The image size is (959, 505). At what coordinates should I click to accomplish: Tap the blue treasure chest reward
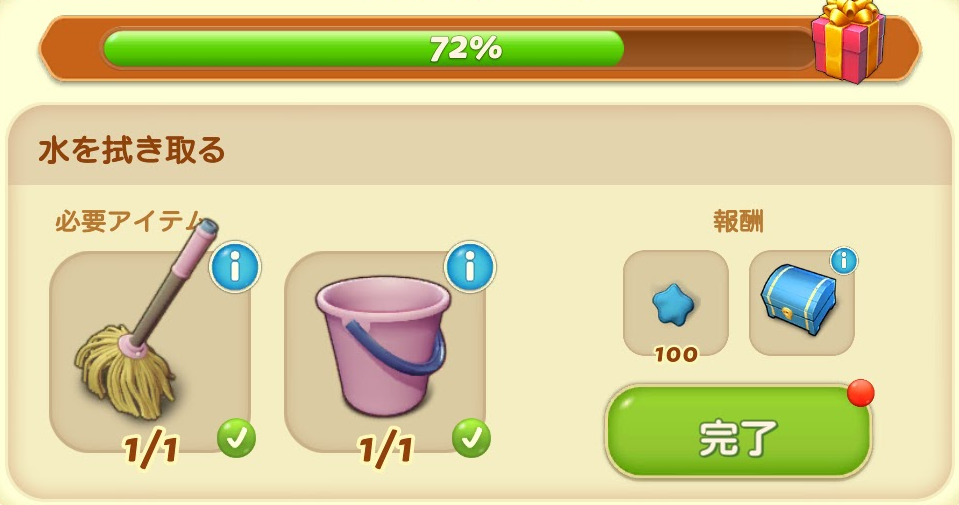(x=799, y=298)
